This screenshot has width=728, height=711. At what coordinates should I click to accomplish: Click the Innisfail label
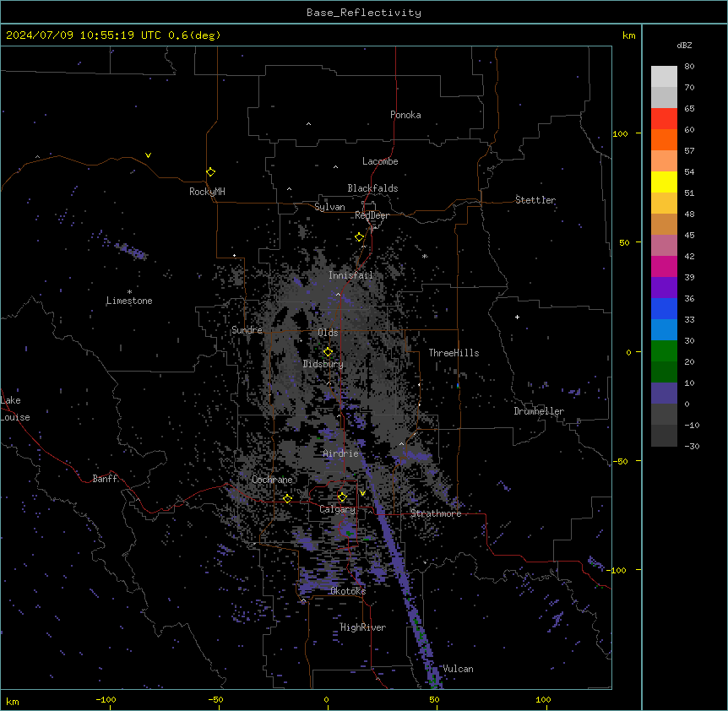click(x=350, y=275)
